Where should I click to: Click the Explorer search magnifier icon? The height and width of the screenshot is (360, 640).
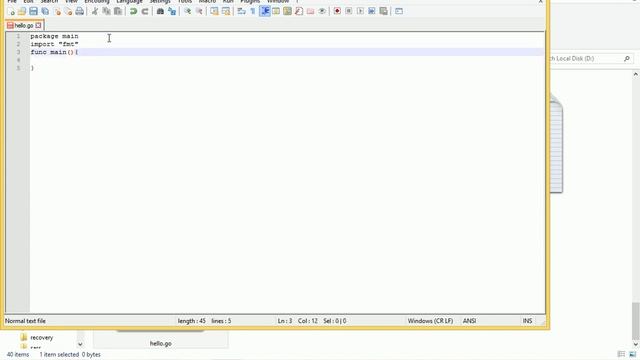[627, 59]
